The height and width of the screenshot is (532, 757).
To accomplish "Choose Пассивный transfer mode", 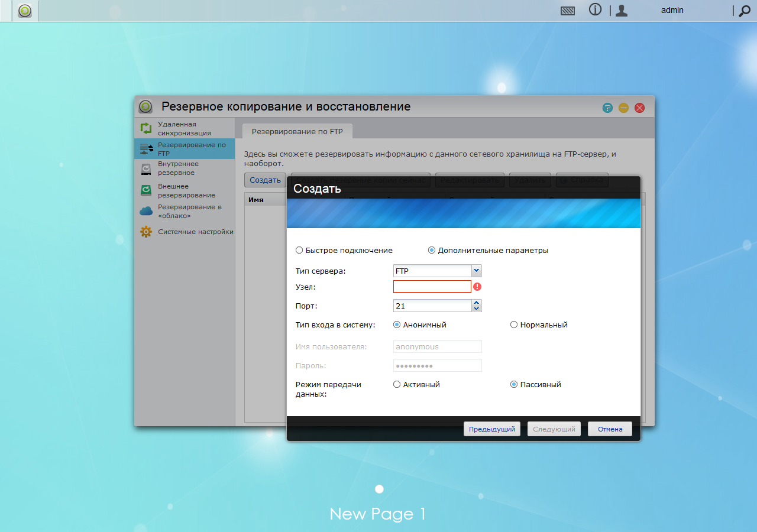I will (514, 384).
